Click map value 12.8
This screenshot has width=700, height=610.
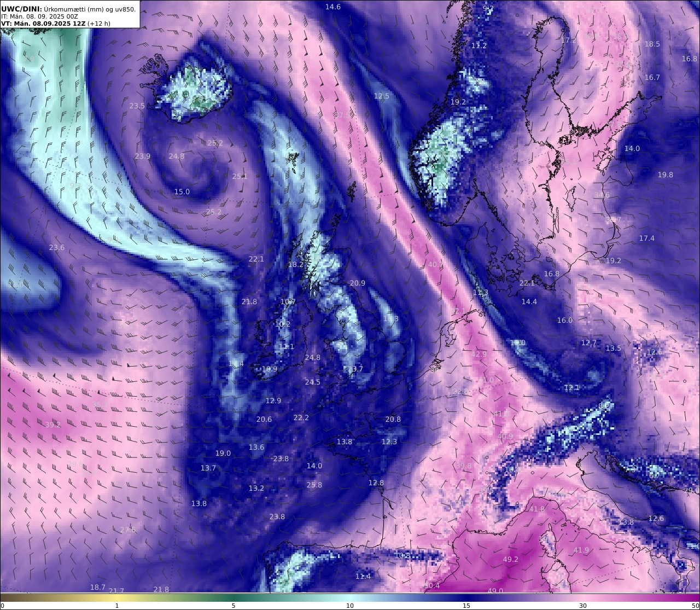[x=376, y=483]
